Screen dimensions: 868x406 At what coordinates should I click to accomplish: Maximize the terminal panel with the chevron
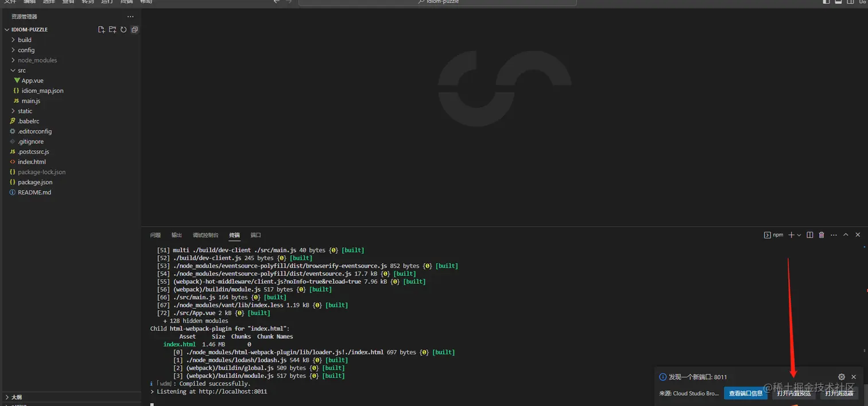[846, 235]
